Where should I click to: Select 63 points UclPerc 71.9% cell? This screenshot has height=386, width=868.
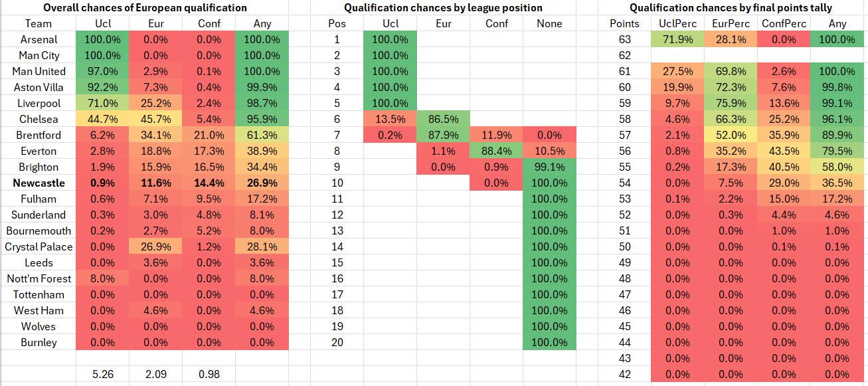(x=678, y=39)
